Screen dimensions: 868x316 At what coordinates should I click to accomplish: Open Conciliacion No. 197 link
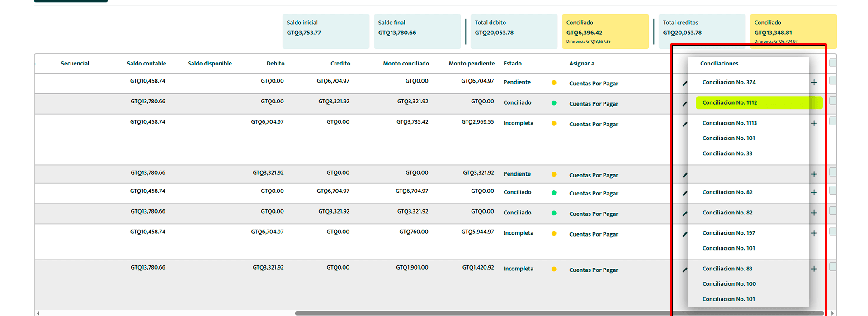point(729,233)
